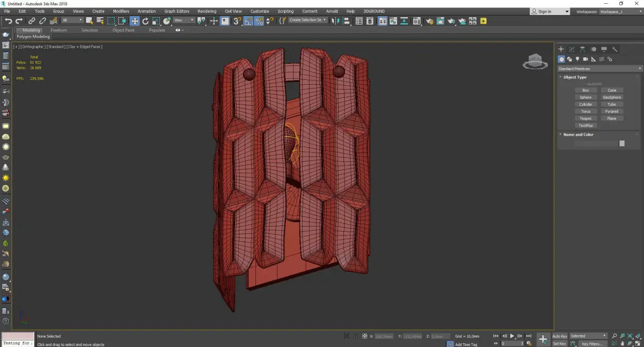Viewport: 644px width, 347px height.
Task: Open the File menu
Action: pos(7,11)
